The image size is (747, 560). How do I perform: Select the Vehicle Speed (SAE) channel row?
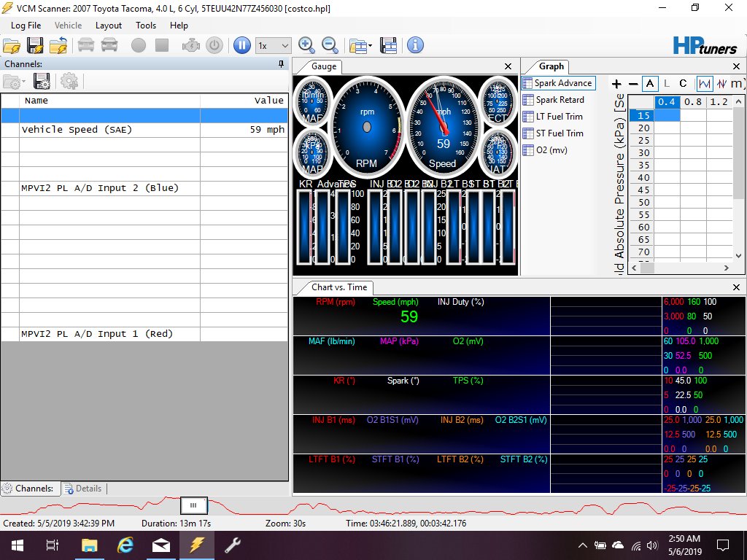144,130
